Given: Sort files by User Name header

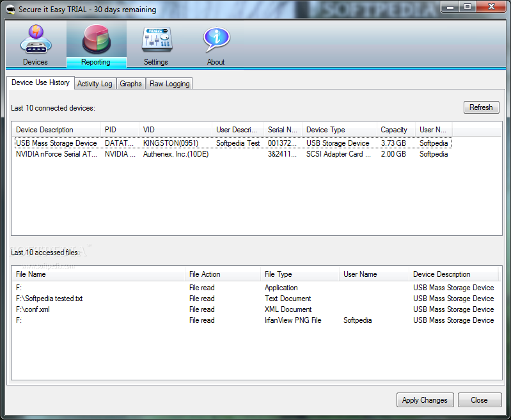Looking at the screenshot, I should coord(374,274).
